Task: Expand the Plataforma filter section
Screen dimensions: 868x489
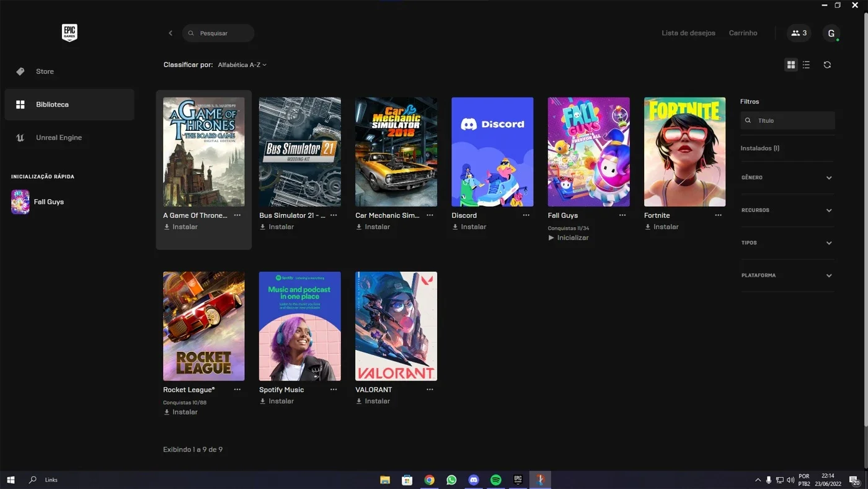Action: [787, 276]
